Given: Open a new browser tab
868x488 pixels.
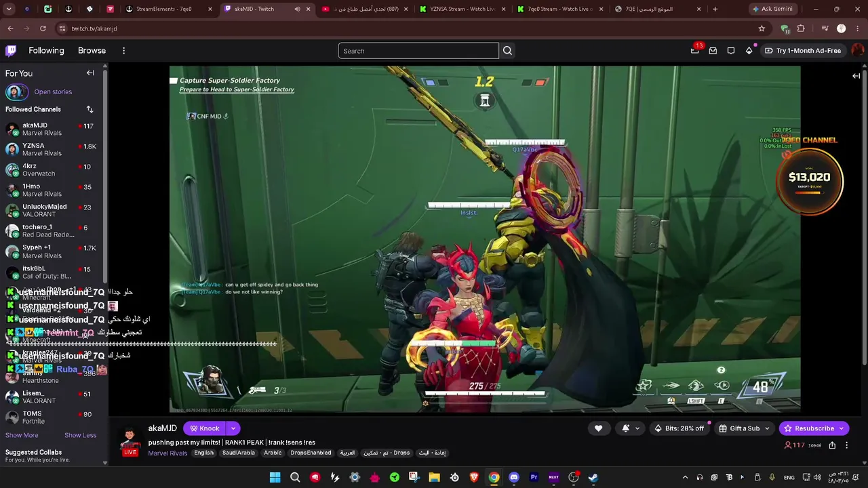Looking at the screenshot, I should point(715,9).
